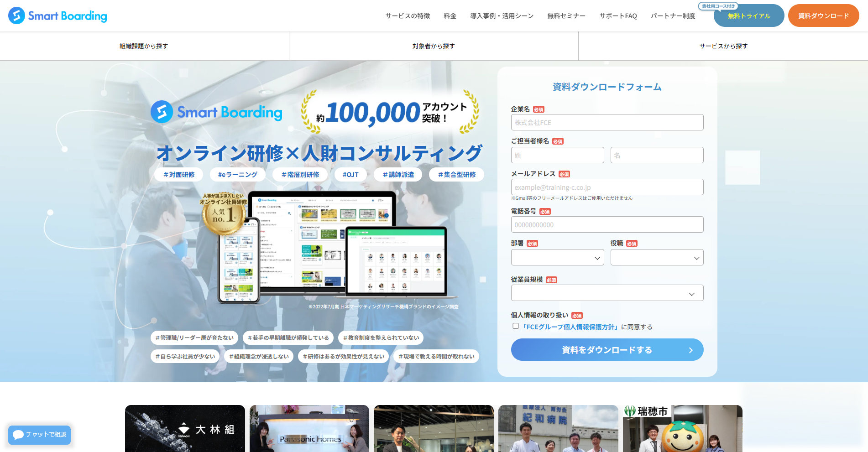
Task: Select 組織課題から探す tab
Action: tap(144, 46)
